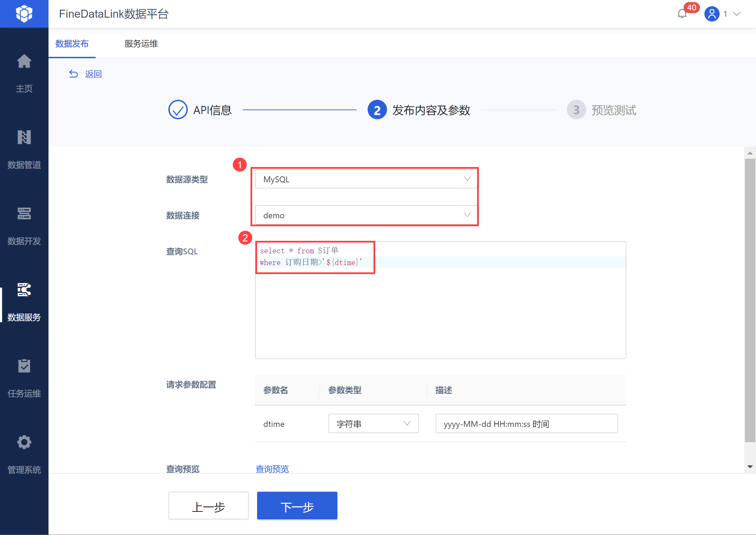Open the demo data connection dropdown
Image resolution: width=756 pixels, height=535 pixels.
366,215
